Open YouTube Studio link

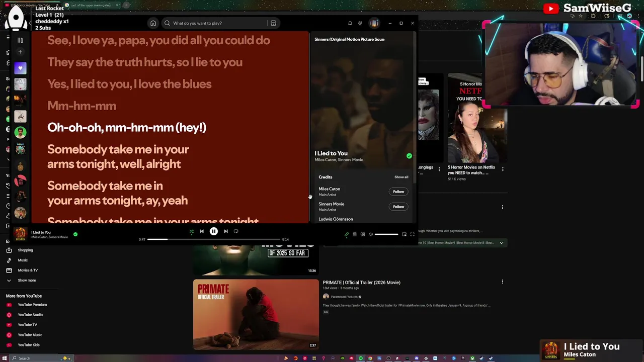click(x=30, y=315)
